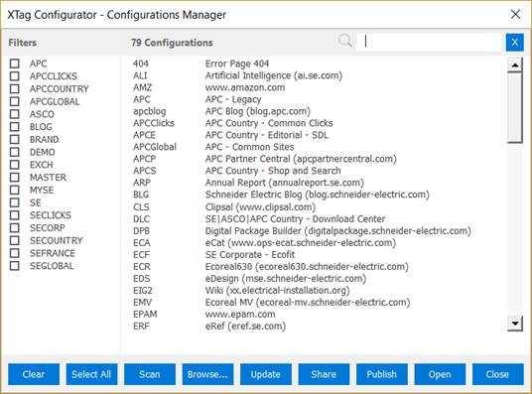The height and width of the screenshot is (394, 532).
Task: Open the Browse... dialog
Action: click(x=207, y=374)
